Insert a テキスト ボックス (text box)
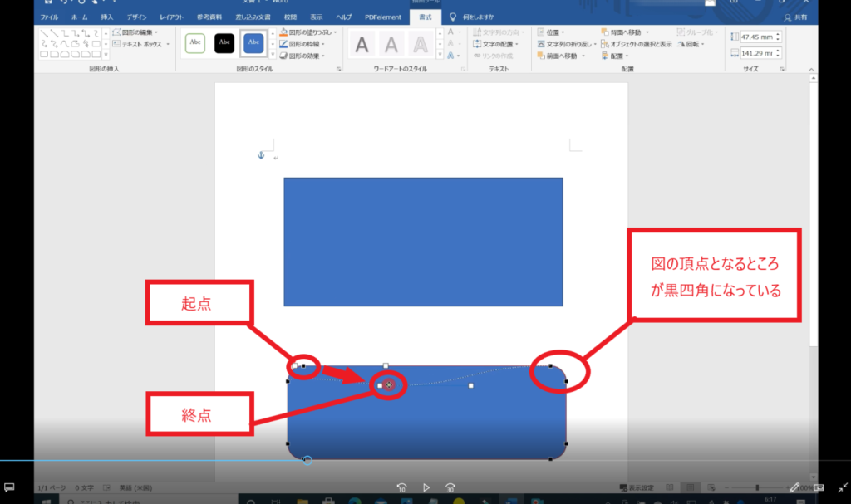 (140, 44)
